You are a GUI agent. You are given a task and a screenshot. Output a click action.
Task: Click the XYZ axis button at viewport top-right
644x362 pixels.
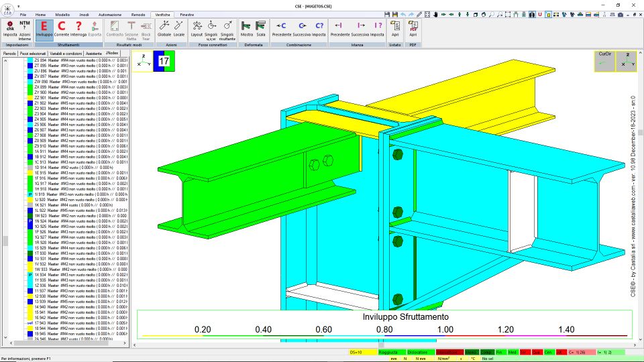pyautogui.click(x=627, y=61)
